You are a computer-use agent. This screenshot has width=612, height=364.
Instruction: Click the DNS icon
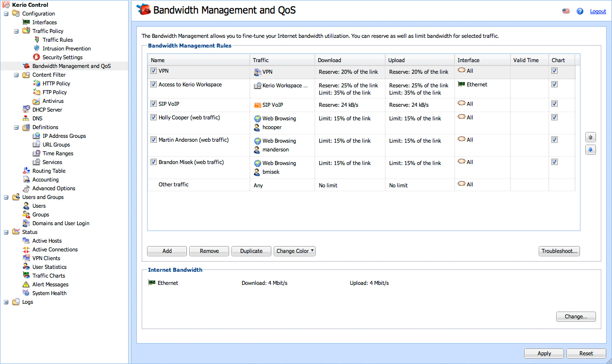(27, 118)
